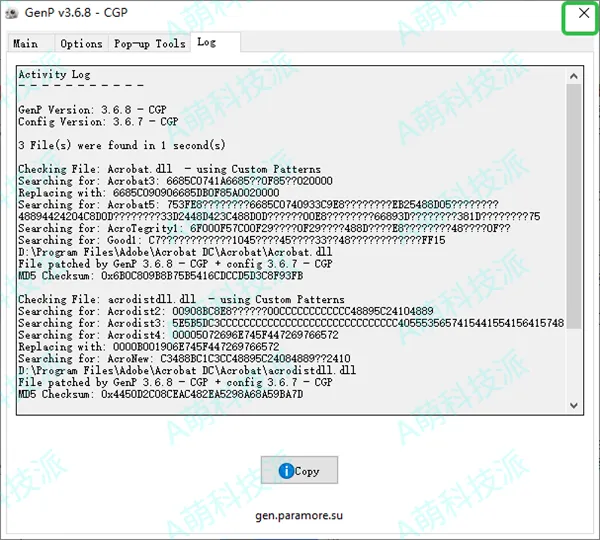Screen dimensions: 600x540
Task: Open the Pop-up Tools tab
Action: (150, 44)
